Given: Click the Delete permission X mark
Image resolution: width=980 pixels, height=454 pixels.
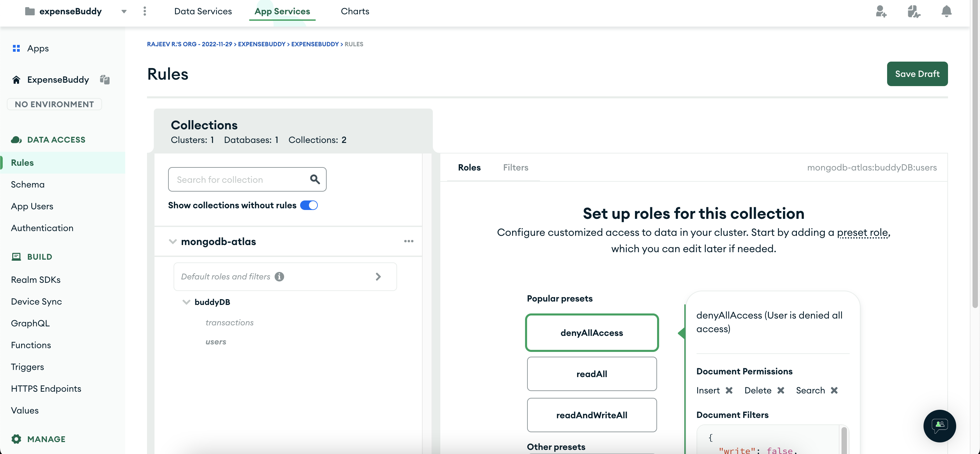Looking at the screenshot, I should pos(780,390).
